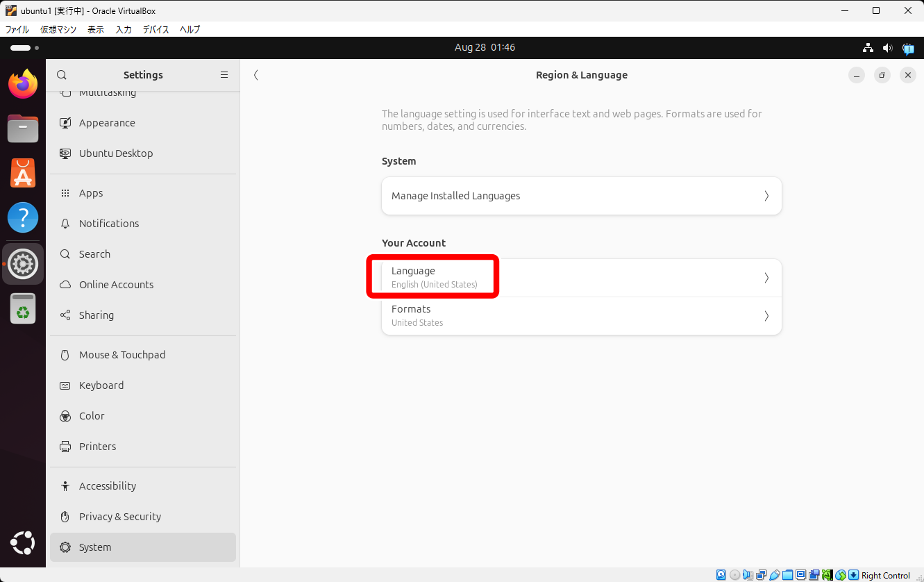Open the 入力 menu in VirtualBox
Screen dimensions: 924x582
(124, 30)
